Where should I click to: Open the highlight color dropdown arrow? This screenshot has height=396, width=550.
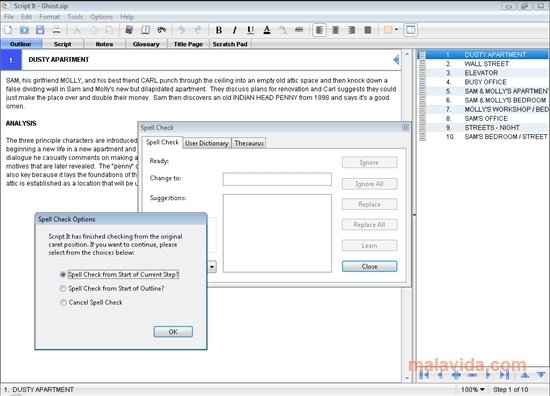396,30
